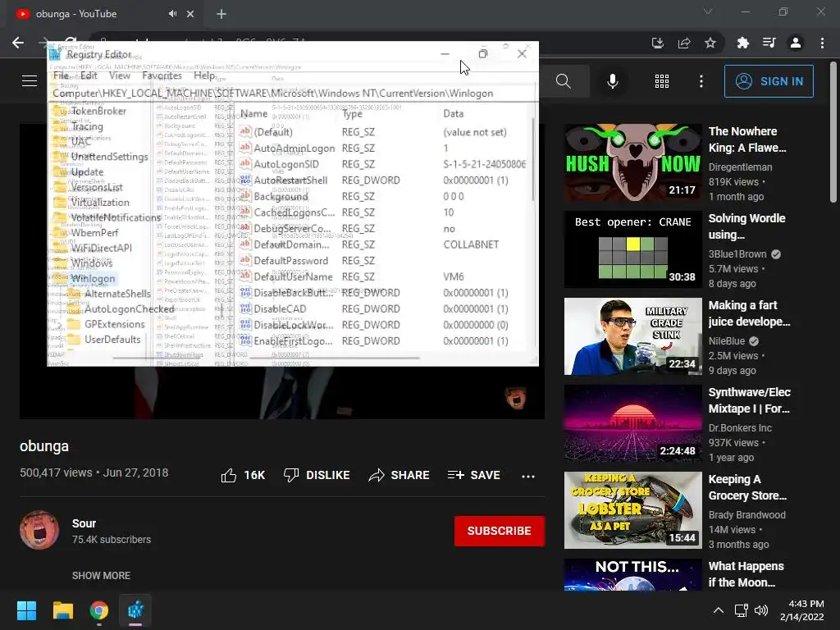Image resolution: width=840 pixels, height=630 pixels.
Task: Click the share page icon in address bar
Action: 684,43
